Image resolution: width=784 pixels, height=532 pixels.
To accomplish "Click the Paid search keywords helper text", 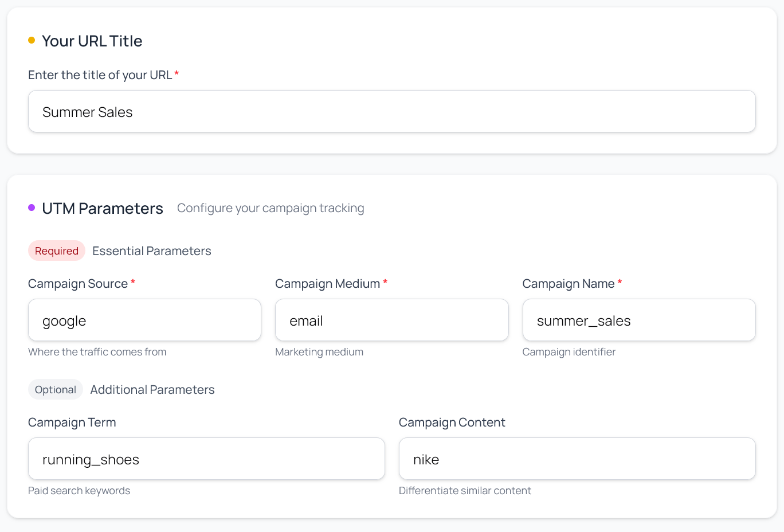I will [79, 490].
